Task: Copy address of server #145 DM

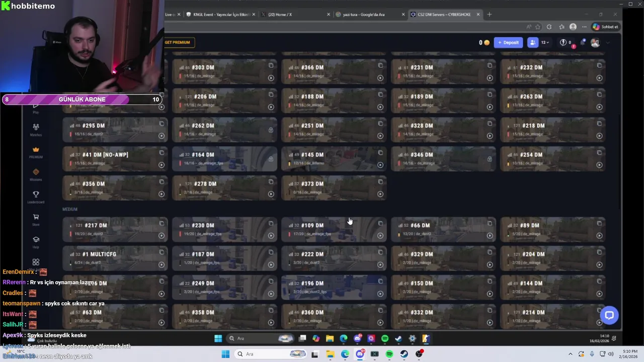Action: pyautogui.click(x=380, y=153)
